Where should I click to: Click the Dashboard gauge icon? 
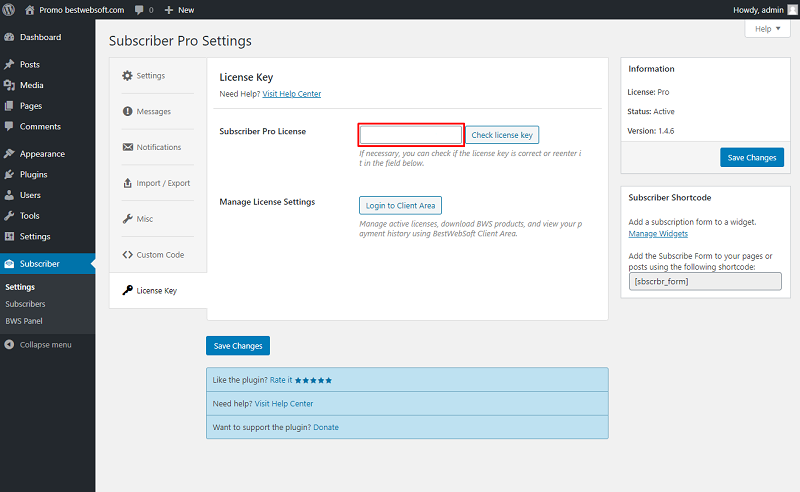click(9, 37)
